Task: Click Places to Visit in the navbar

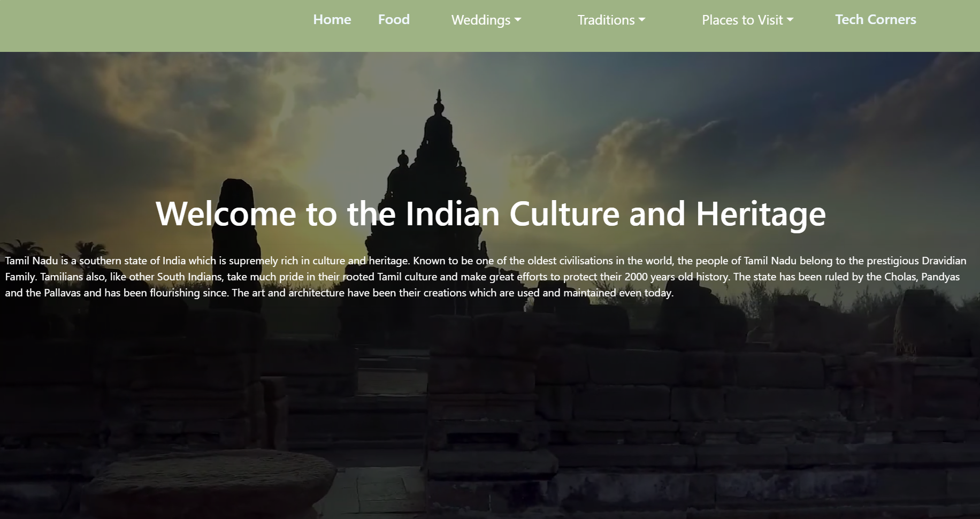Action: 742,20
